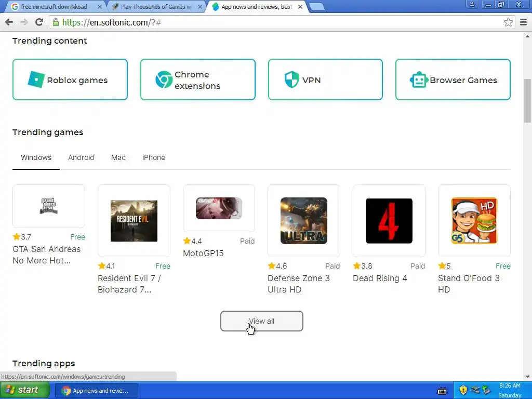
Task: Click the 3.7 rating of GTA San Andreas
Action: (x=22, y=237)
